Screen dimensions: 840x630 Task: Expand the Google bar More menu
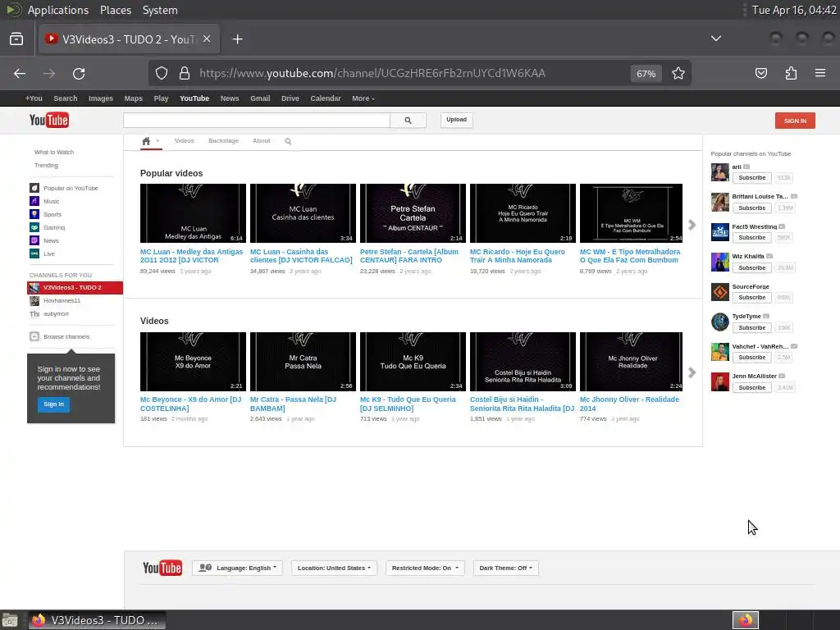[363, 98]
